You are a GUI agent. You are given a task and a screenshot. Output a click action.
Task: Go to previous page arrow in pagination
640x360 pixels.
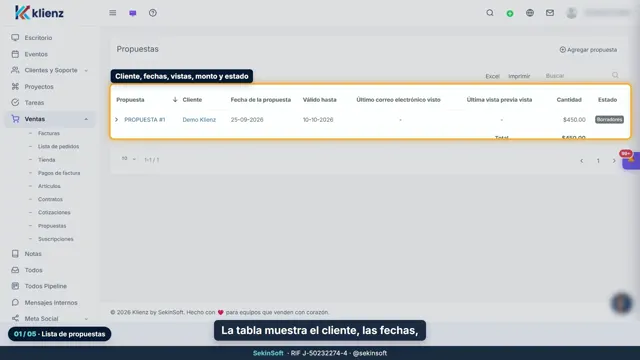(x=582, y=161)
